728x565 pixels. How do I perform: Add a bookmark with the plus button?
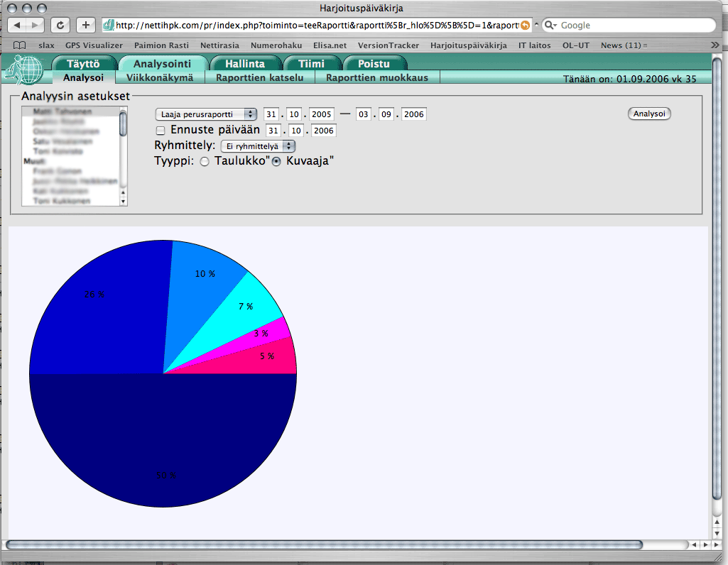tap(85, 25)
